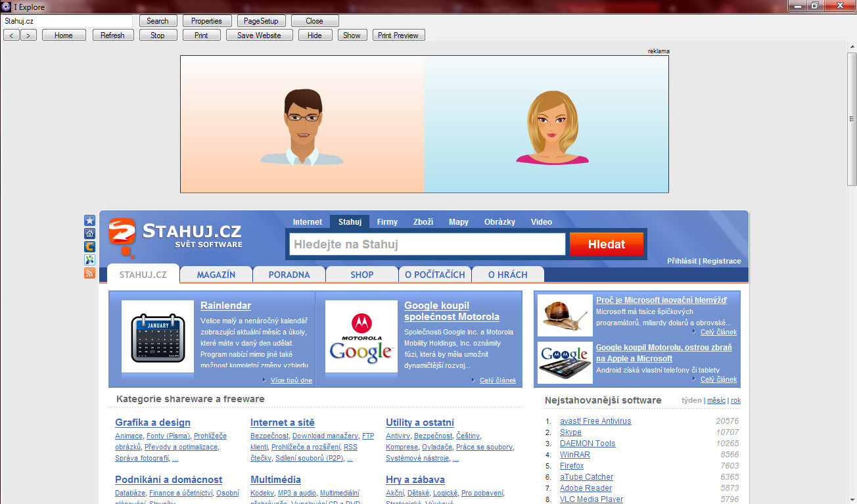Screen dimensions: 857x504
Task: Open Grafika a design category
Action: click(x=152, y=423)
